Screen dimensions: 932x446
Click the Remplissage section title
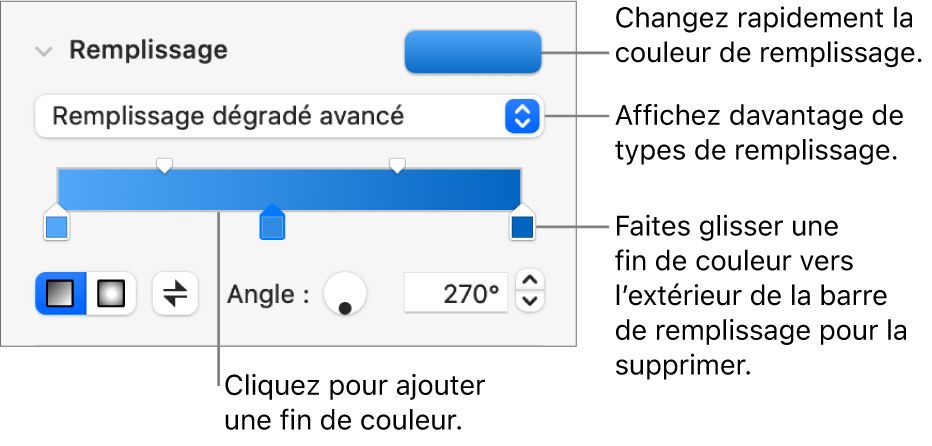[148, 50]
